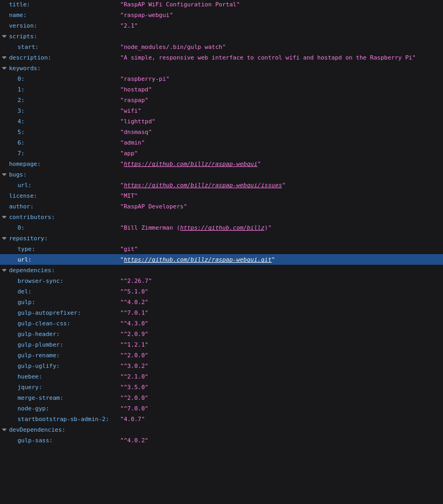Click the "lighttpd" keyword value
Viewport: 443px width, 504px height.
138,122
